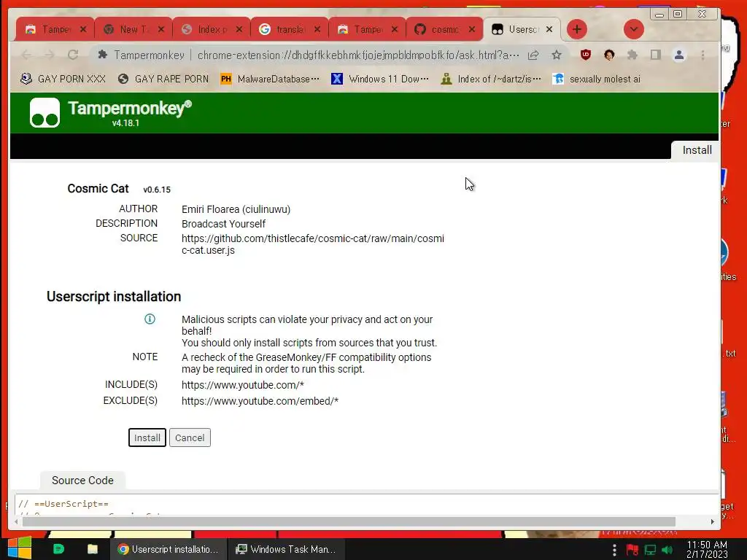Open the tab search dropdown arrow
747x560 pixels.
tap(634, 29)
